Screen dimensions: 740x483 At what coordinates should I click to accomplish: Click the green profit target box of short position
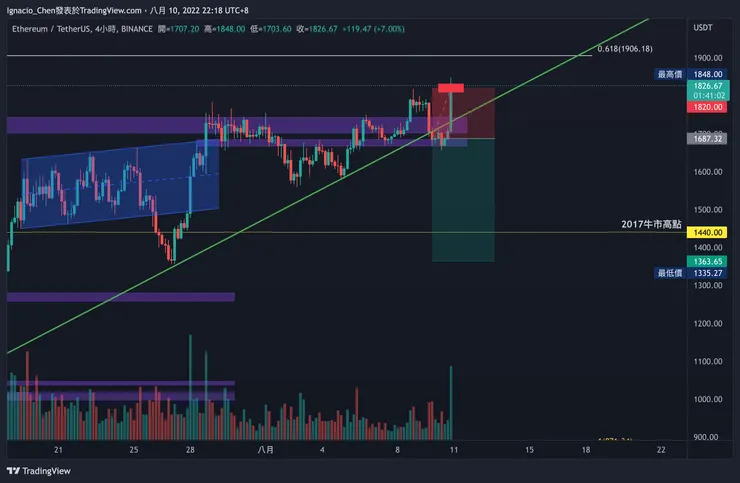[463, 200]
